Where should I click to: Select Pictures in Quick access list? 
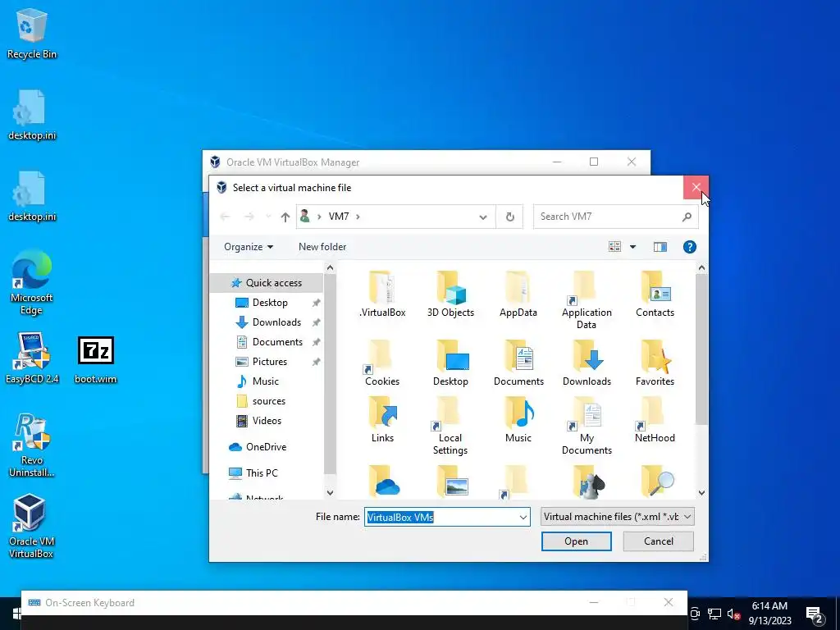point(269,362)
